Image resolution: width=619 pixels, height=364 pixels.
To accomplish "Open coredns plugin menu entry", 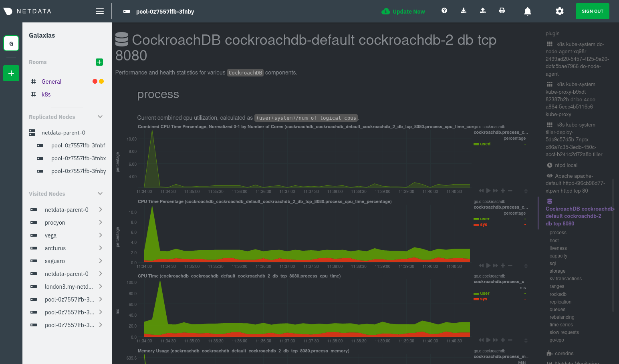I will click(x=560, y=353).
